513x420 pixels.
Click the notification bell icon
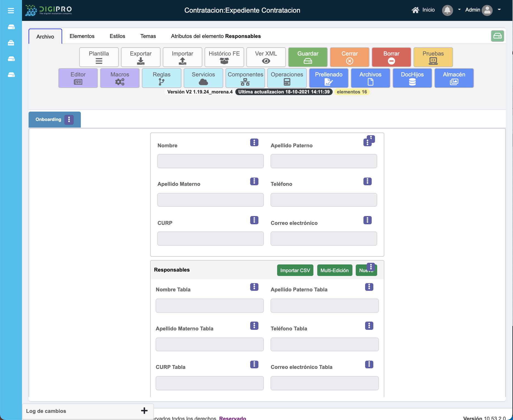pos(447,10)
